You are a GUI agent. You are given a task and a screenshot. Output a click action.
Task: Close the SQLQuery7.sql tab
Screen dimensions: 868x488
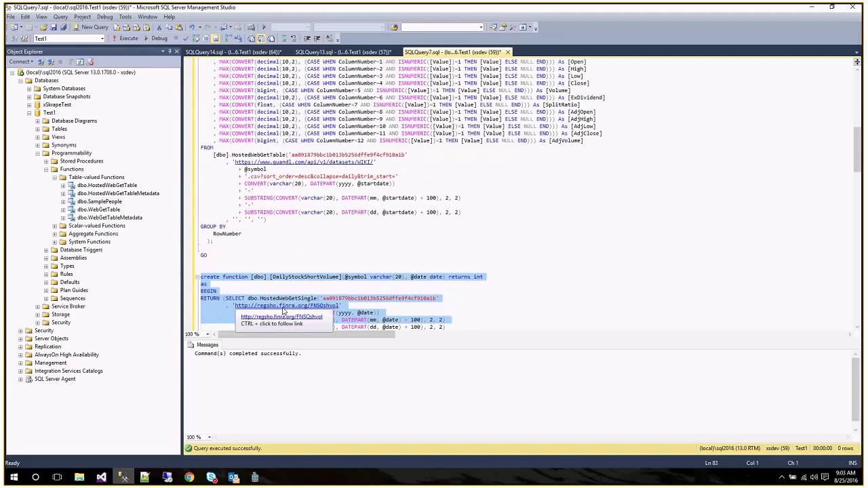point(507,52)
